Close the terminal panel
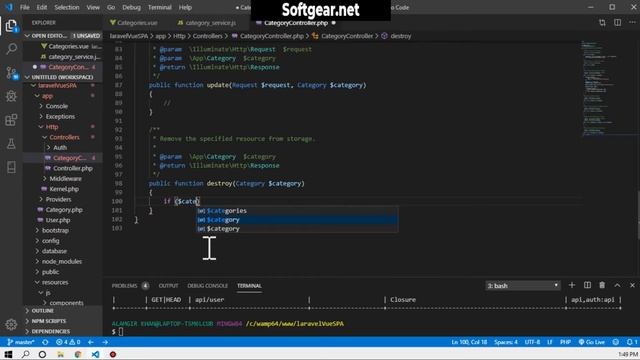The height and width of the screenshot is (360, 640). [632, 285]
